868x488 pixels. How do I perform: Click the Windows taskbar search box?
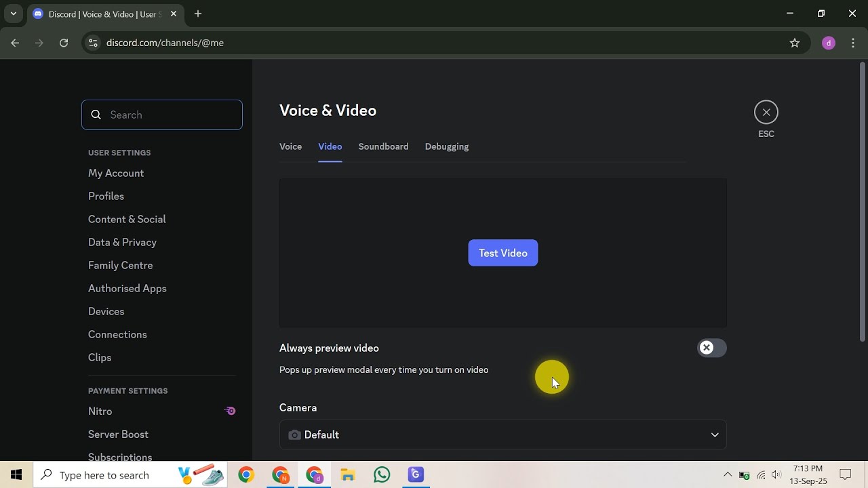131,475
